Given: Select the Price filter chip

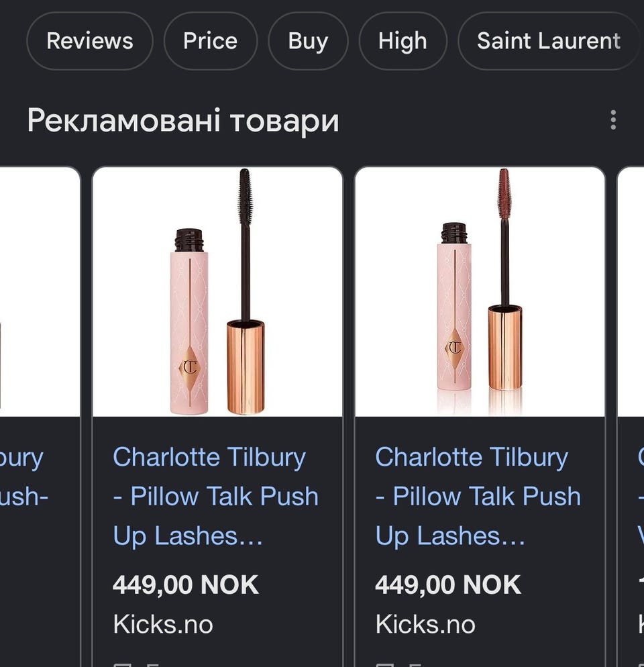Looking at the screenshot, I should pos(211,41).
